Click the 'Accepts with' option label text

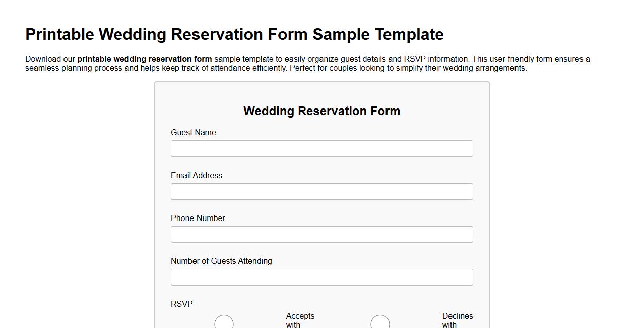pyautogui.click(x=300, y=320)
